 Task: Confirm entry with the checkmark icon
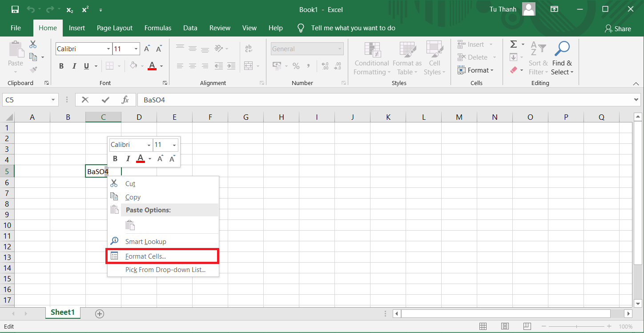(105, 100)
